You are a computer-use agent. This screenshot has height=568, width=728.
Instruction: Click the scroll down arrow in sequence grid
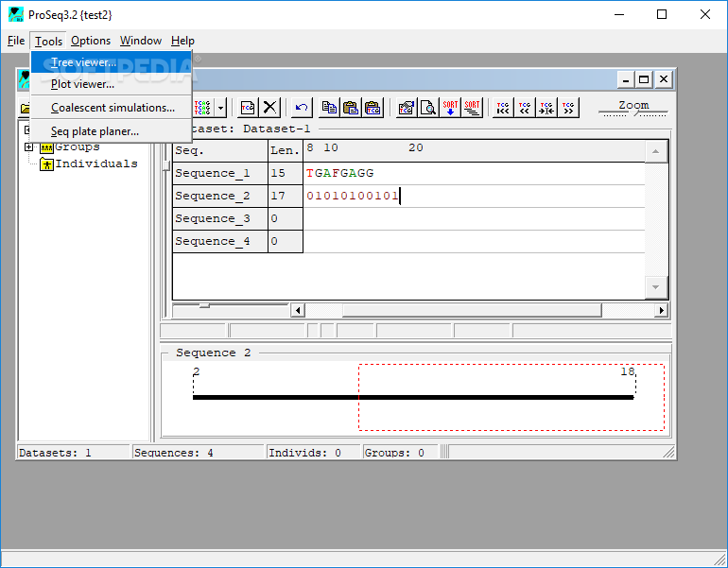pyautogui.click(x=655, y=287)
